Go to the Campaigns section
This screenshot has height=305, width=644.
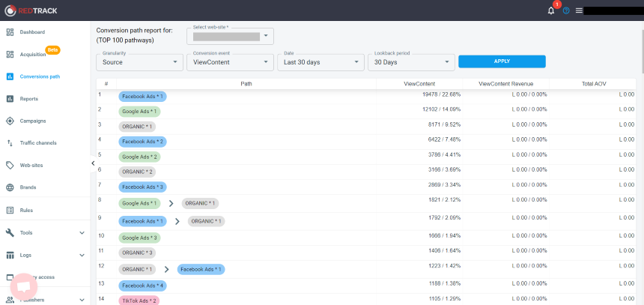(33, 121)
